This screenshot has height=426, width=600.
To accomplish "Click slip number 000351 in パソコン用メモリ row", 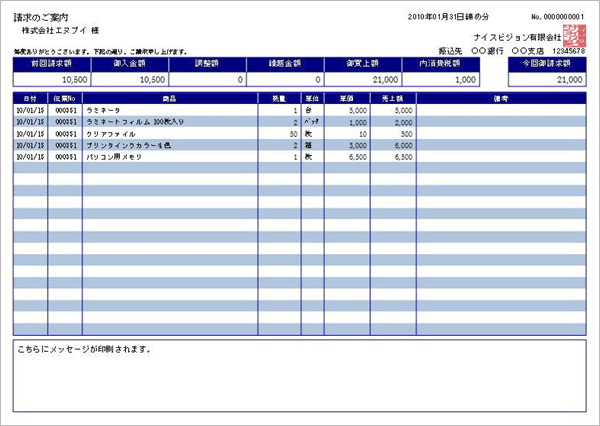I will pyautogui.click(x=66, y=157).
